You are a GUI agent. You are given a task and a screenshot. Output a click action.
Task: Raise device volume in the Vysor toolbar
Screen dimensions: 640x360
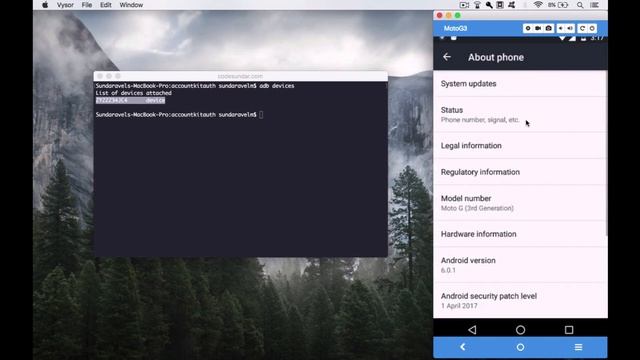(x=570, y=28)
